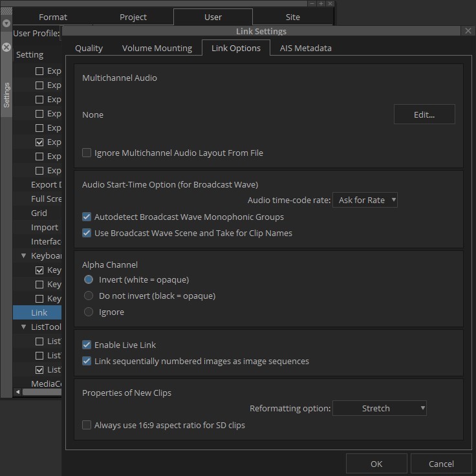Screen dimensions: 476x476
Task: Select the Link setting in list
Action: click(x=39, y=313)
